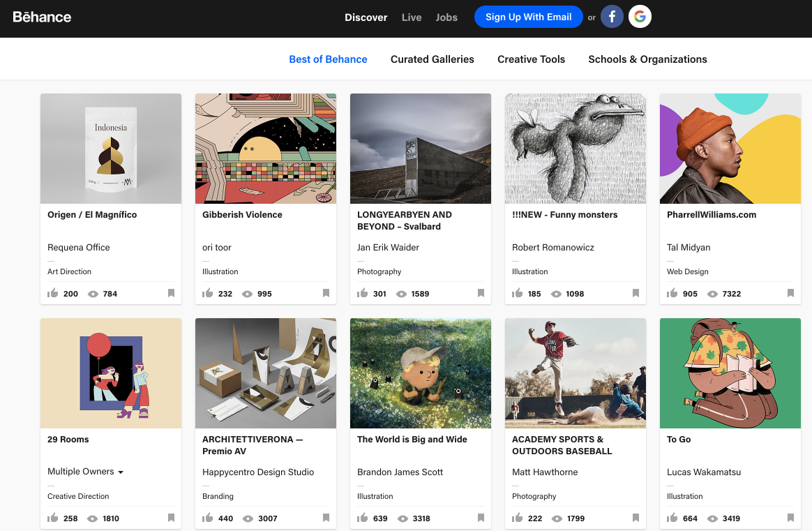
Task: Save Origen / El Magnífico with bookmark icon
Action: tap(172, 293)
